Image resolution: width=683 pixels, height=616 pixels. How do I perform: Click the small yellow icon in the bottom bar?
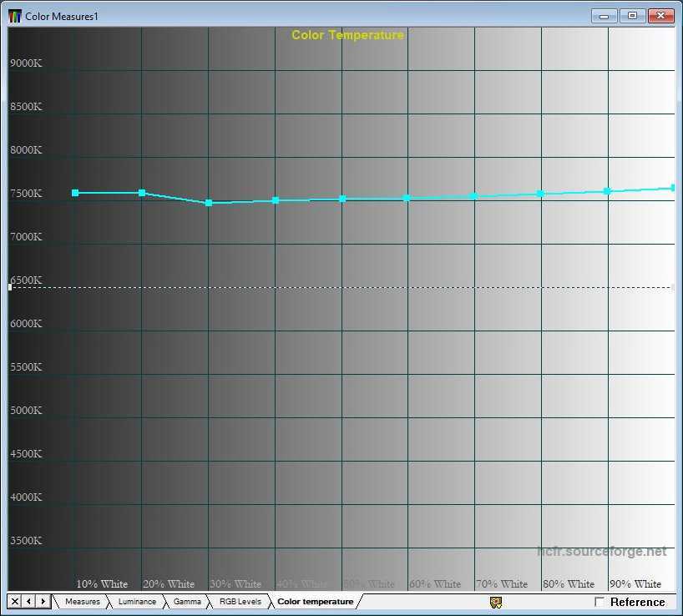click(495, 602)
